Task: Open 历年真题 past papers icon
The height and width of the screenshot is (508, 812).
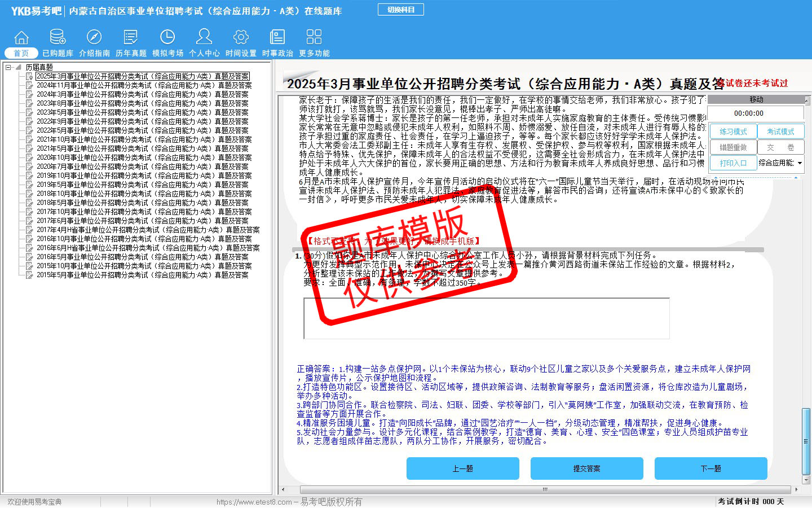Action: [131, 38]
